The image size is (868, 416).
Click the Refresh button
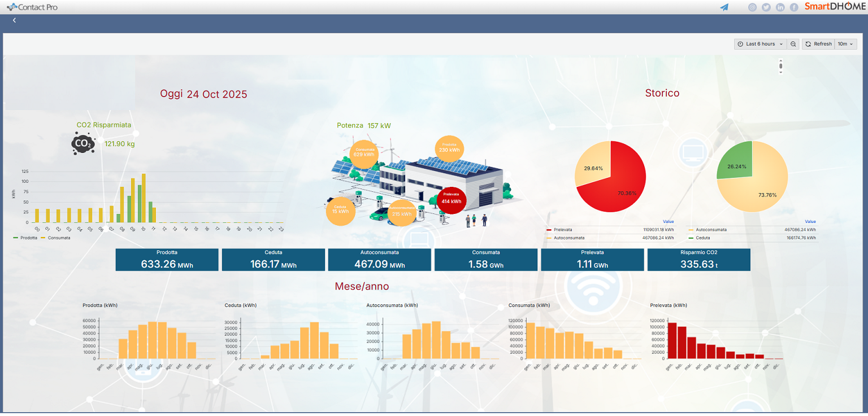tap(818, 43)
